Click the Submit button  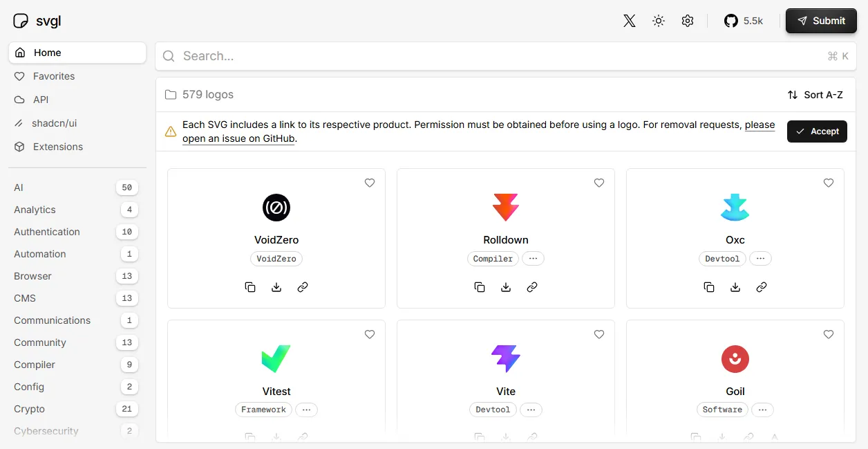coord(821,21)
